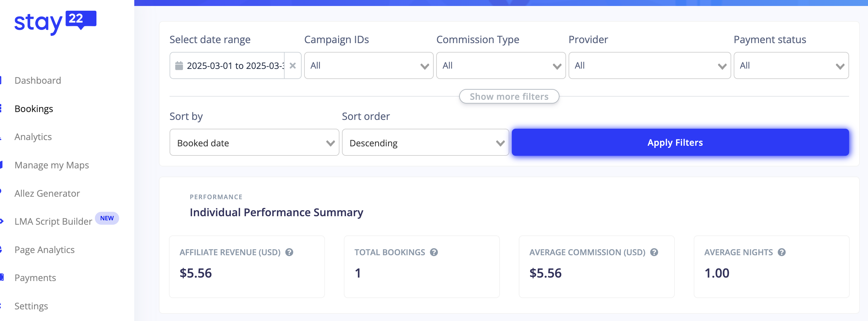Go to Payments in sidebar

[x=35, y=278]
